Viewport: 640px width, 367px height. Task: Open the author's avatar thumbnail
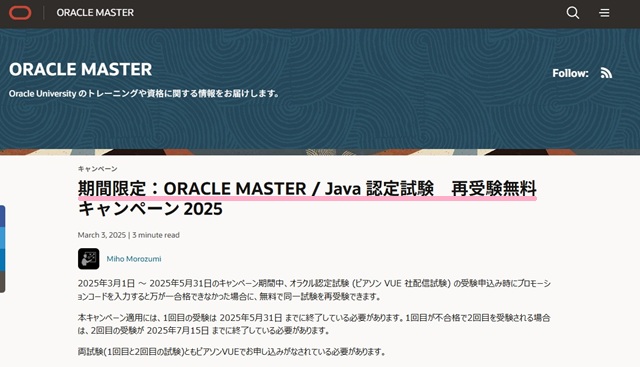pos(89,259)
